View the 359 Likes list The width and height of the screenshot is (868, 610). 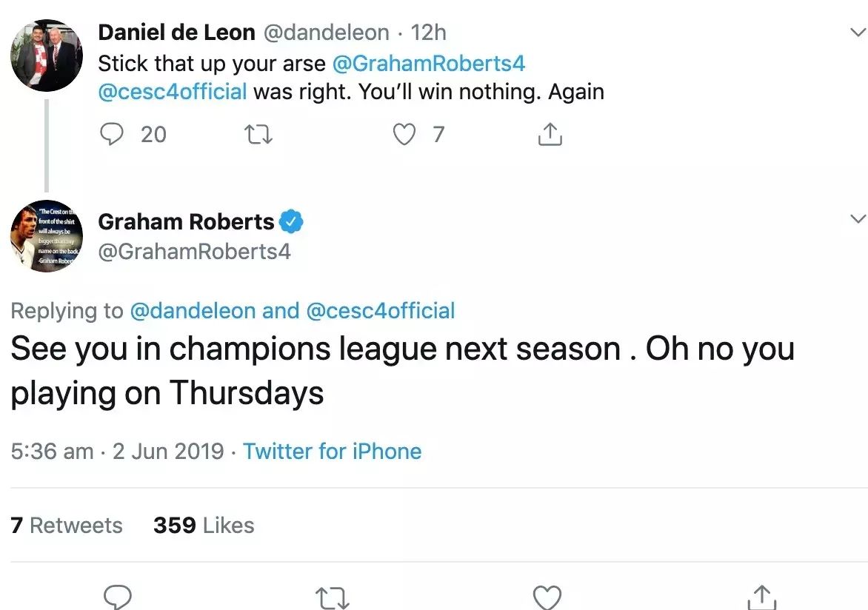pos(204,525)
